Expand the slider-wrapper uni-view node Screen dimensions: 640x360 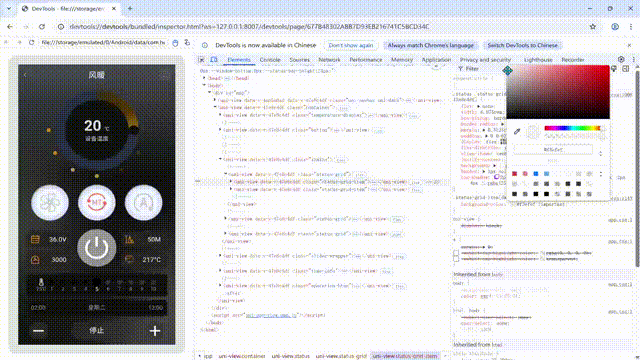tap(220, 256)
